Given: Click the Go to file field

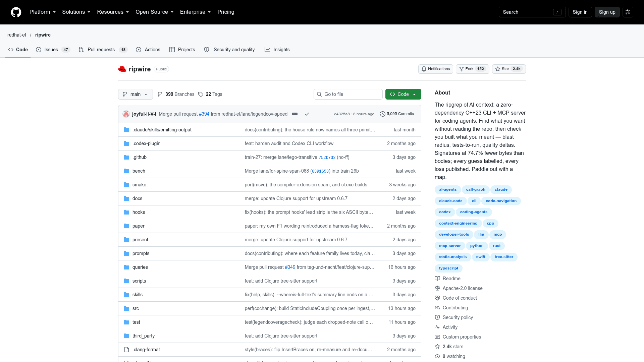Looking at the screenshot, I should 348,94.
